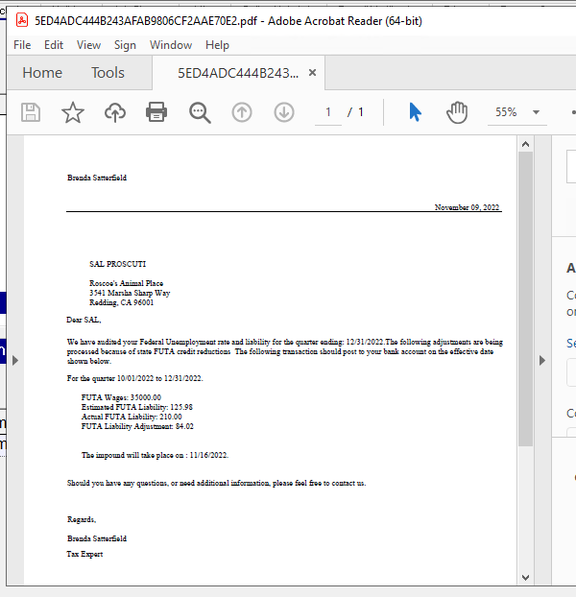Activate the Hand pan tool
The width and height of the screenshot is (576, 597).
click(x=457, y=112)
